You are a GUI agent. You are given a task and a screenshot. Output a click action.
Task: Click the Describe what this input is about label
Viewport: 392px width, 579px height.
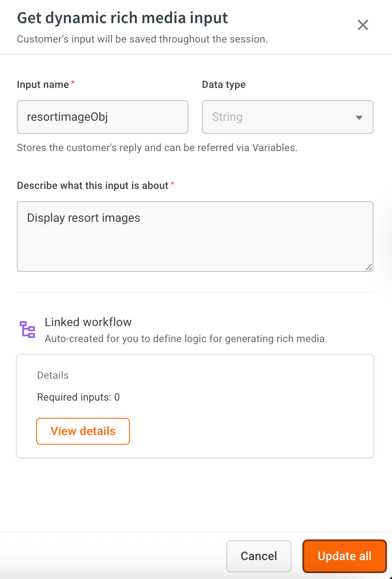click(93, 186)
